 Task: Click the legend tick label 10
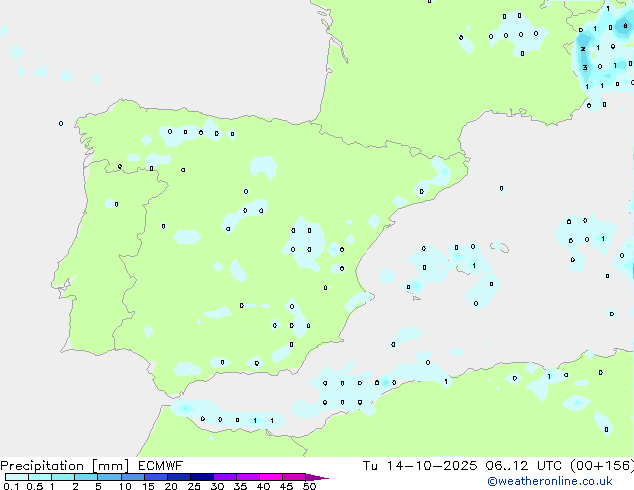[x=124, y=486]
